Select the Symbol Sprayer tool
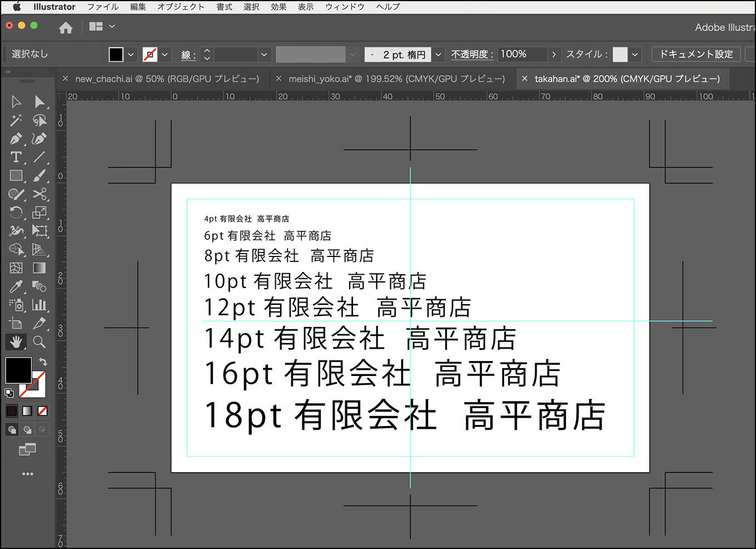Screen dimensions: 756x549 [16, 305]
